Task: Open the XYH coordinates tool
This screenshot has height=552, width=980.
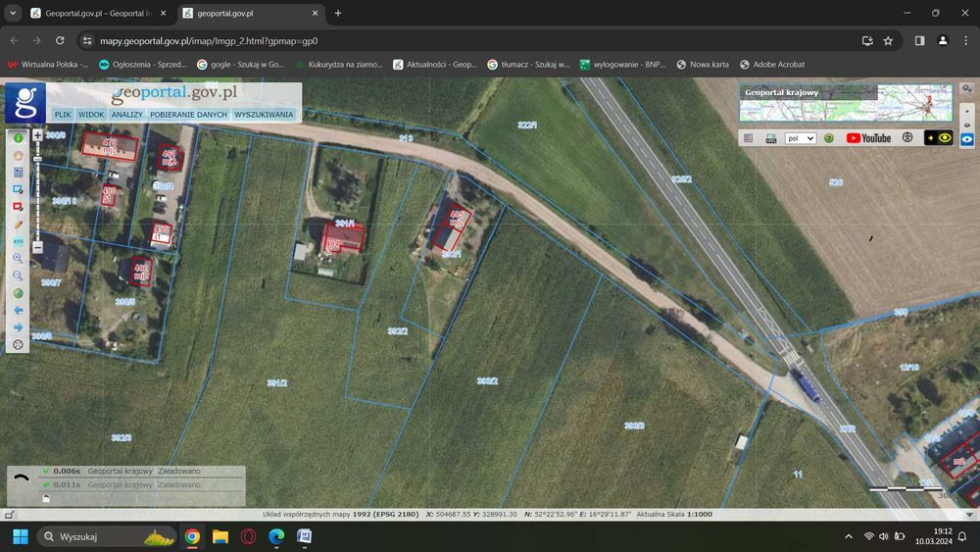Action: (18, 241)
